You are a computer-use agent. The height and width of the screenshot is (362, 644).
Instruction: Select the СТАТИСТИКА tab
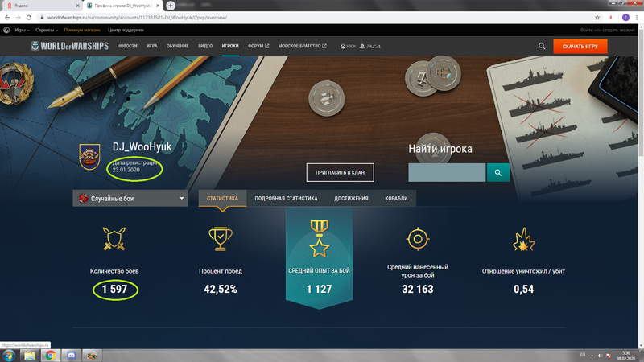click(222, 198)
